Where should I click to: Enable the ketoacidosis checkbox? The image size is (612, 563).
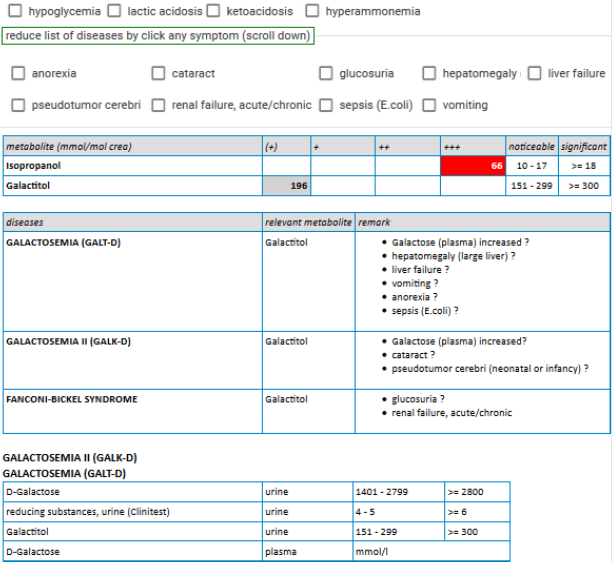(213, 11)
